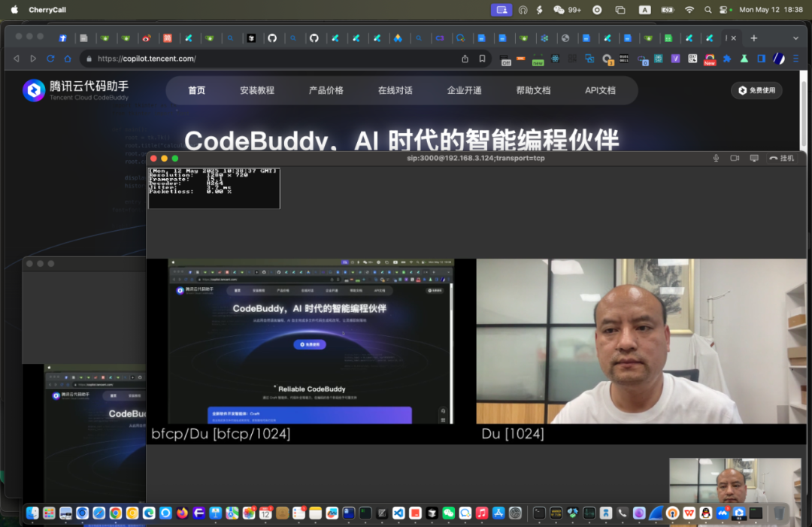Click the 腾讯云代码助手 logo
The height and width of the screenshot is (527, 812).
point(76,90)
